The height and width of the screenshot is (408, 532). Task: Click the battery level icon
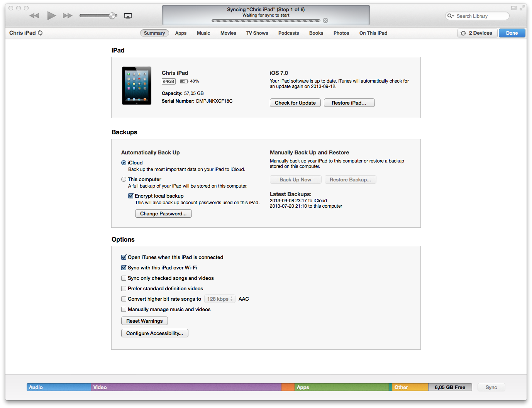coord(184,81)
